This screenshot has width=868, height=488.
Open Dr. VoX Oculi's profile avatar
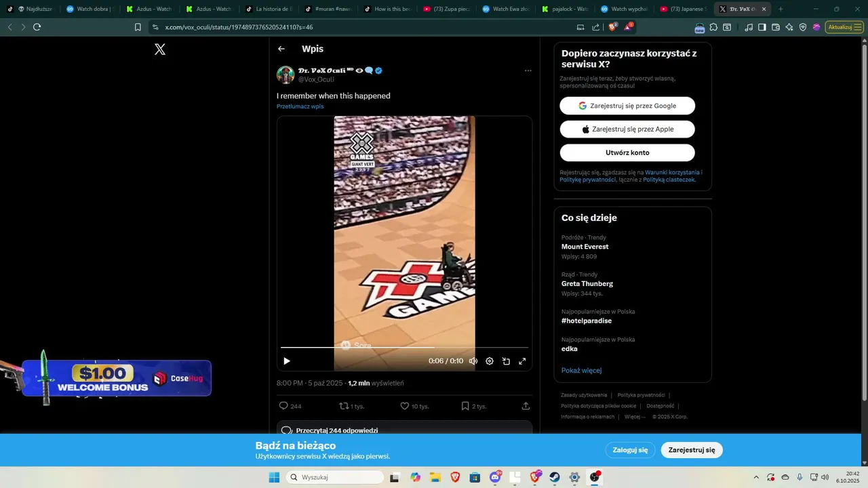click(x=285, y=75)
